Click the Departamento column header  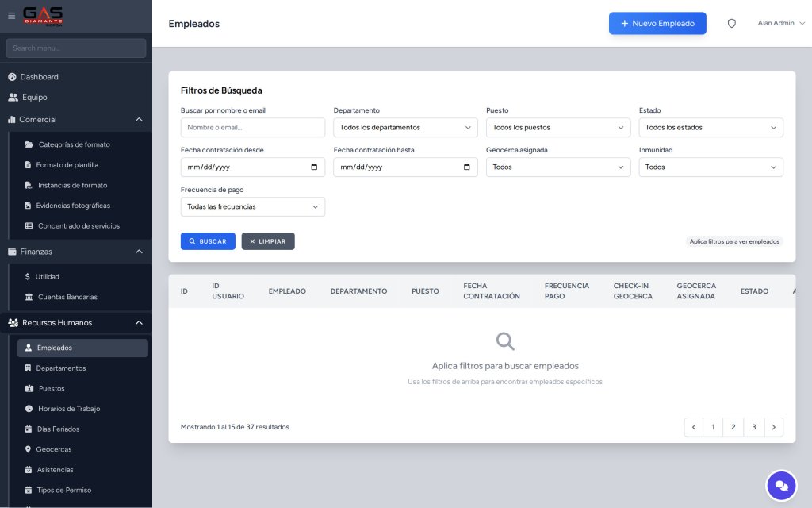pos(359,291)
